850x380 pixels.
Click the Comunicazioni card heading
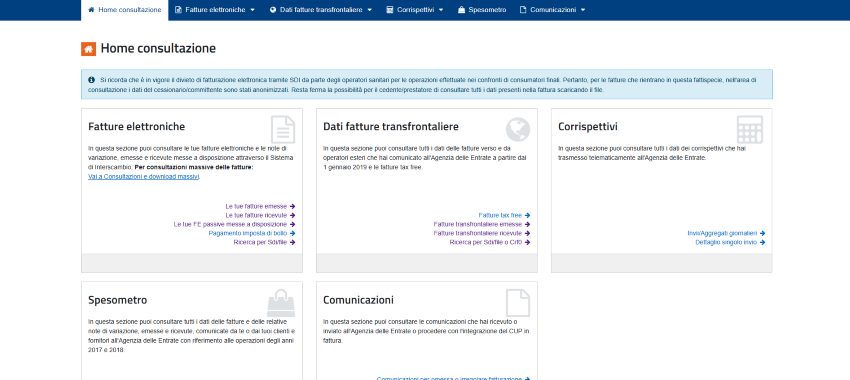(x=358, y=300)
